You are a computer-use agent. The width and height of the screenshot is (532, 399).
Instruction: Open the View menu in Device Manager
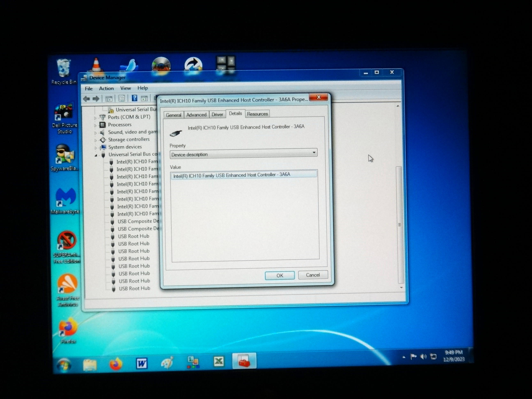pyautogui.click(x=126, y=88)
